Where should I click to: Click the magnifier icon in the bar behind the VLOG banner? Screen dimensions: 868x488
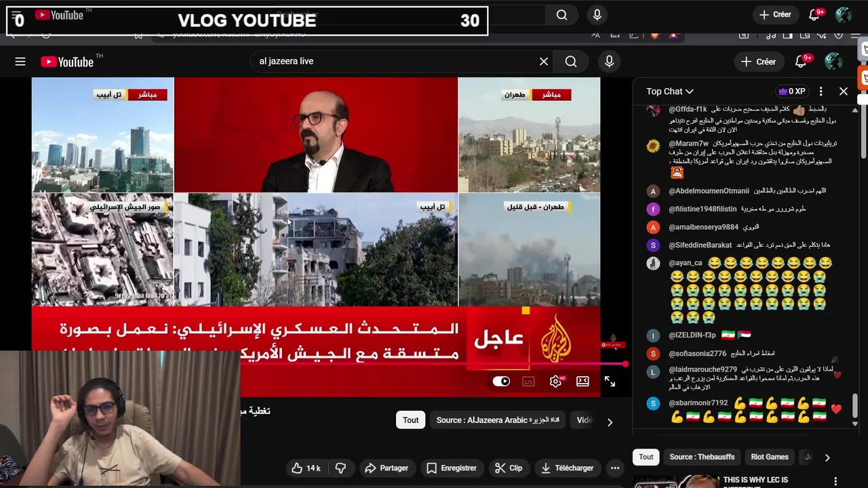561,15
